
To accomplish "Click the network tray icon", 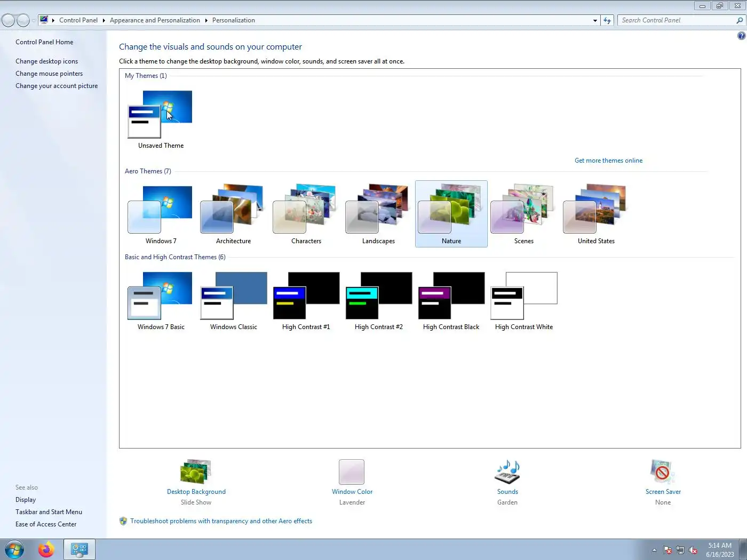I will 680,550.
